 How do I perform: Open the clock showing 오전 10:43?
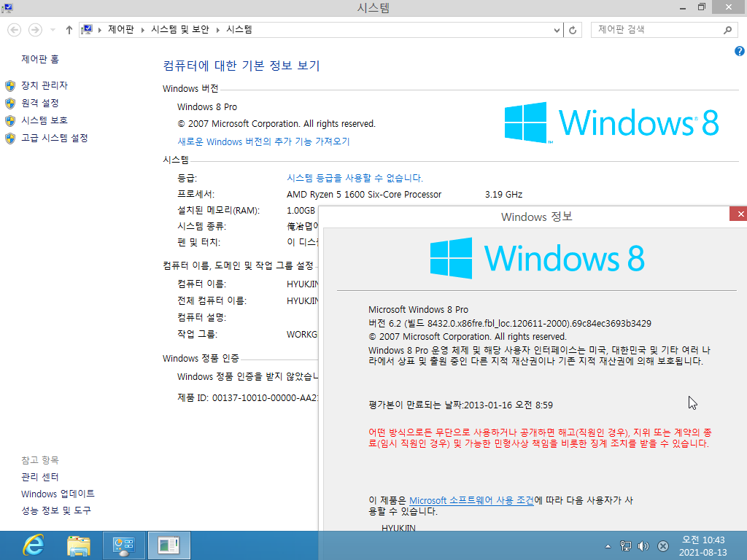703,546
